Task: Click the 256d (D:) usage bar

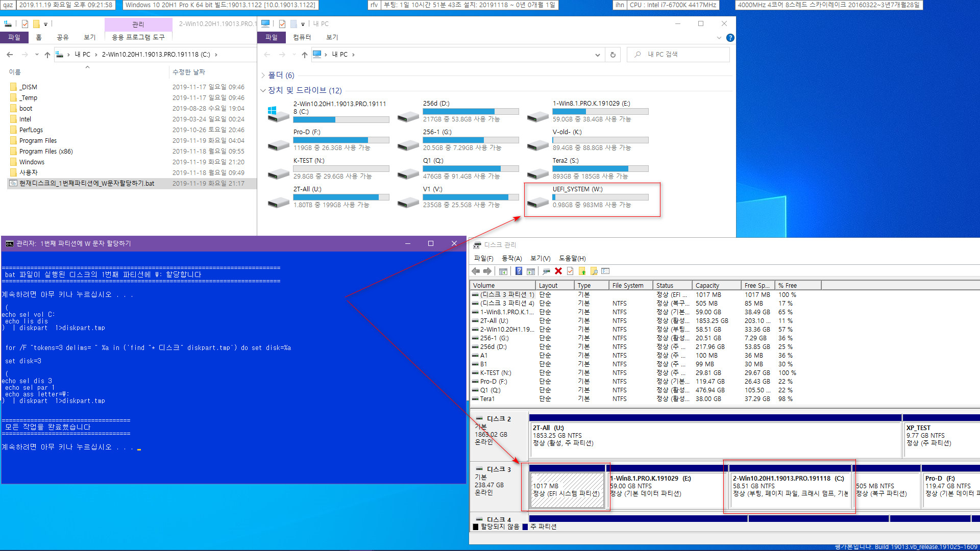Action: click(471, 111)
